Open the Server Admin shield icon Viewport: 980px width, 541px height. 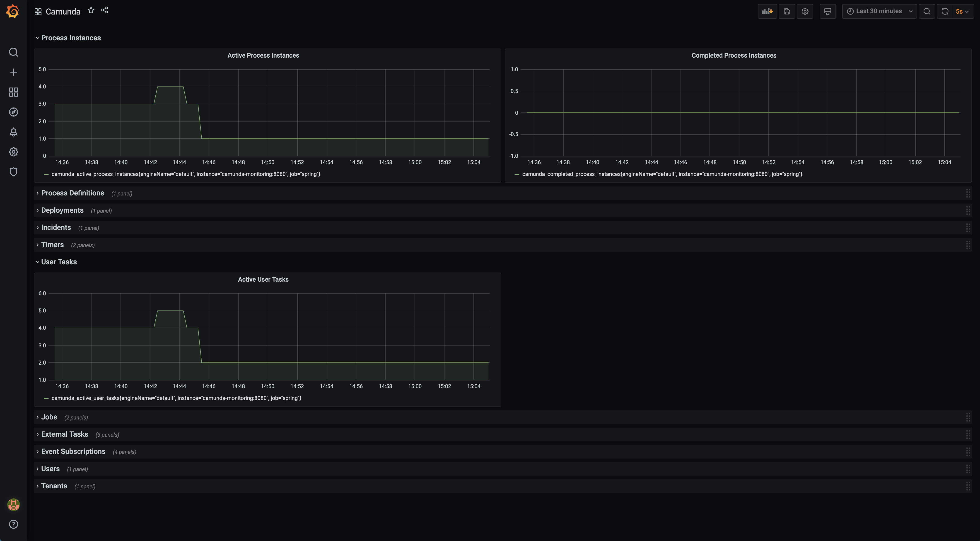pos(13,172)
